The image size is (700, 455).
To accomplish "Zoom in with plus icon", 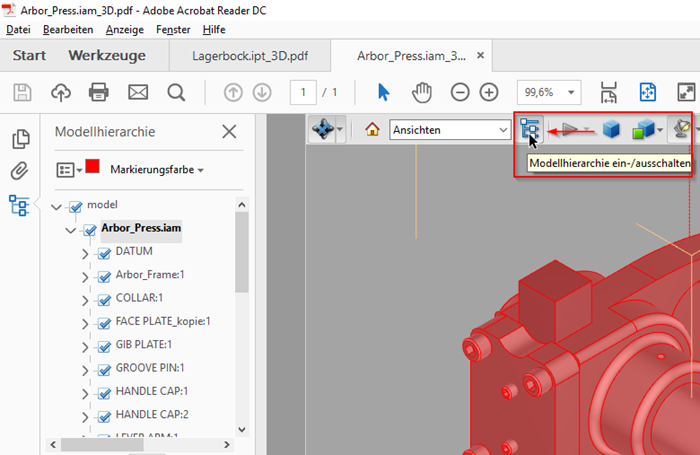I will 489,92.
